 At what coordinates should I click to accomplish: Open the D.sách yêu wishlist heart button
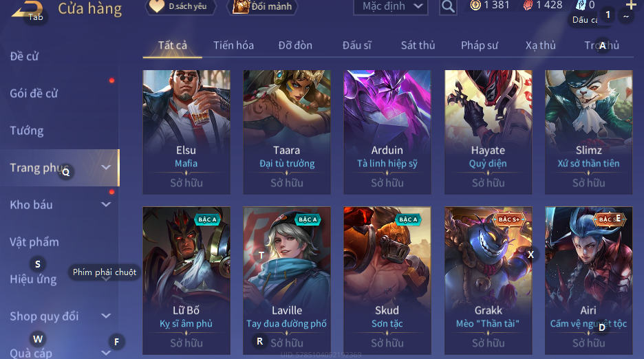tap(180, 7)
